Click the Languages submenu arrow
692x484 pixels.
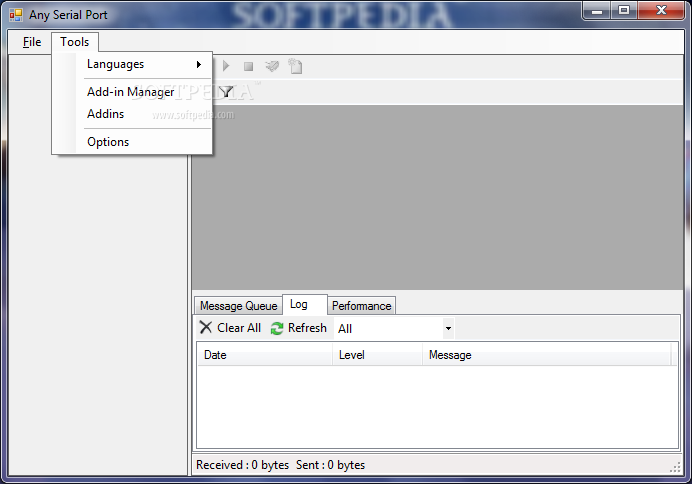click(199, 64)
